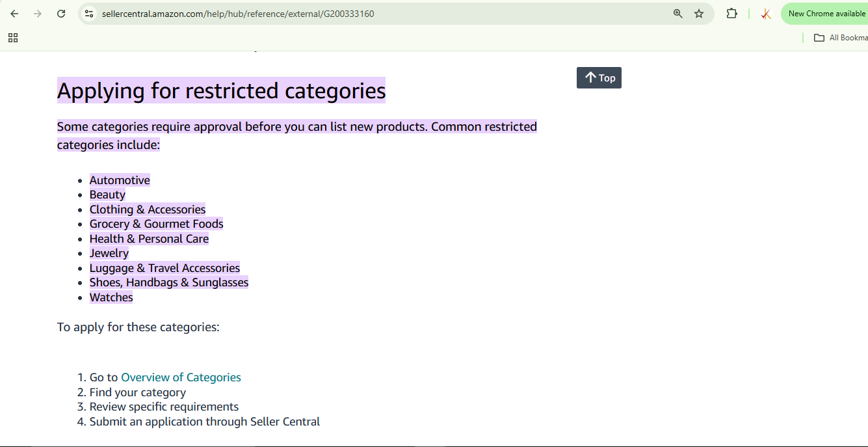Open the All Bookmarks folder
This screenshot has height=447, width=868.
[841, 38]
